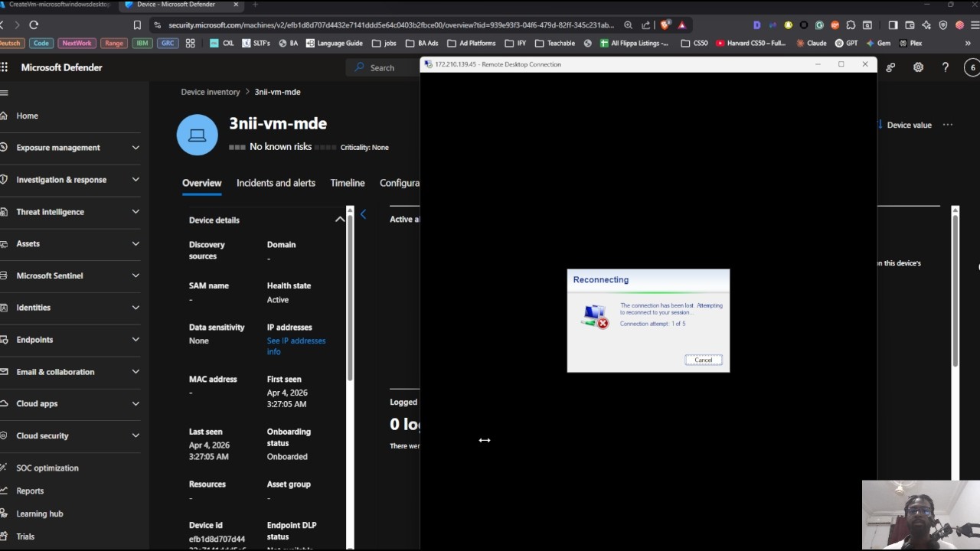Click the user account avatar in Defender
The height and width of the screenshot is (551, 980).
point(973,67)
